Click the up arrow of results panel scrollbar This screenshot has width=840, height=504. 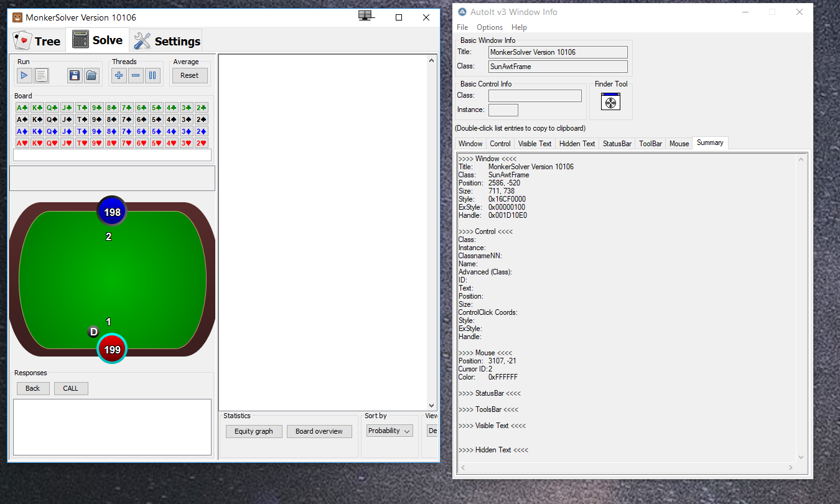[432, 60]
